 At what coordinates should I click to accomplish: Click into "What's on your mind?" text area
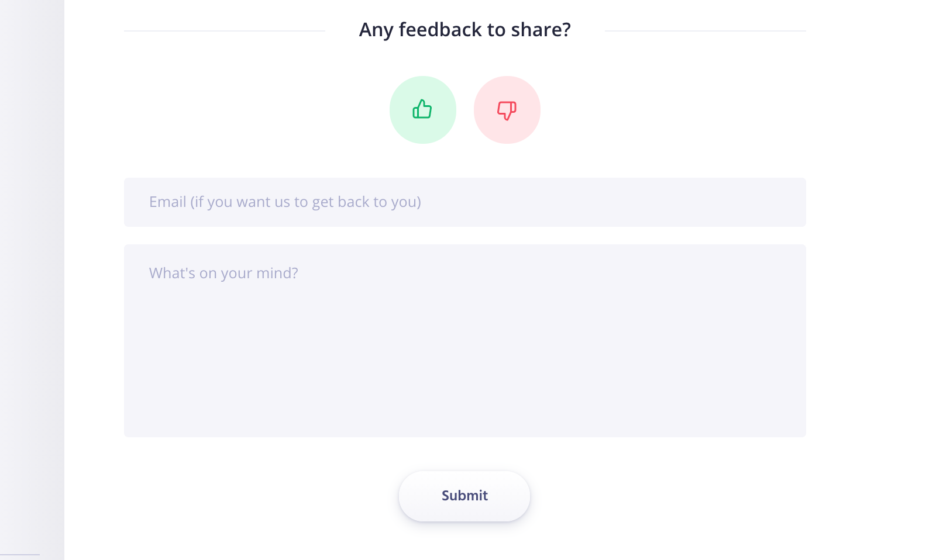(465, 341)
